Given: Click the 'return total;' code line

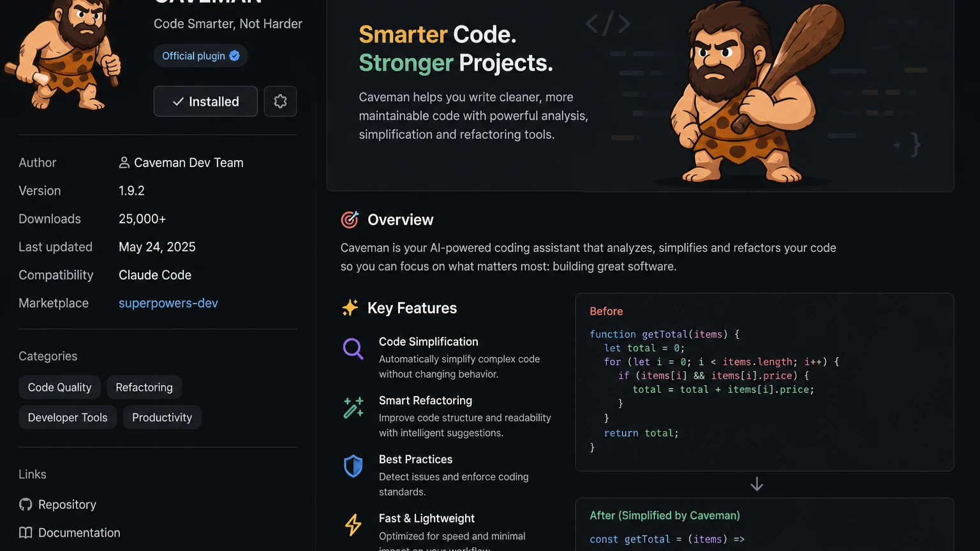Looking at the screenshot, I should 641,433.
